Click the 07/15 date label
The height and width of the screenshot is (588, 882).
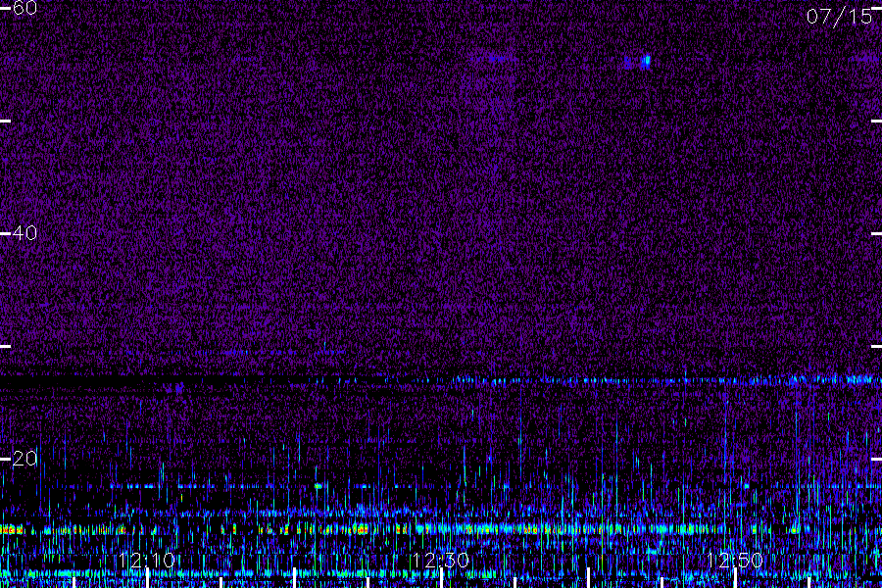[x=839, y=17]
